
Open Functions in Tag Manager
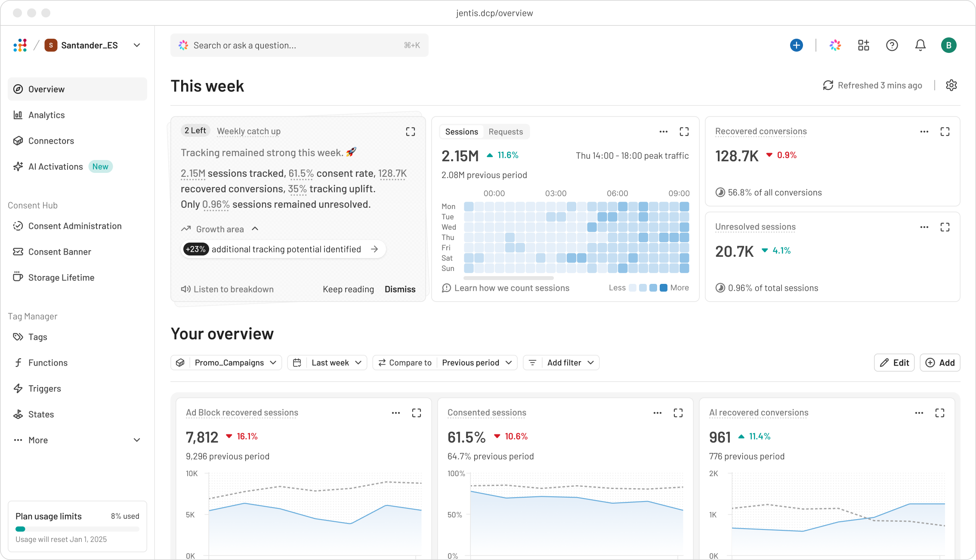click(77, 363)
